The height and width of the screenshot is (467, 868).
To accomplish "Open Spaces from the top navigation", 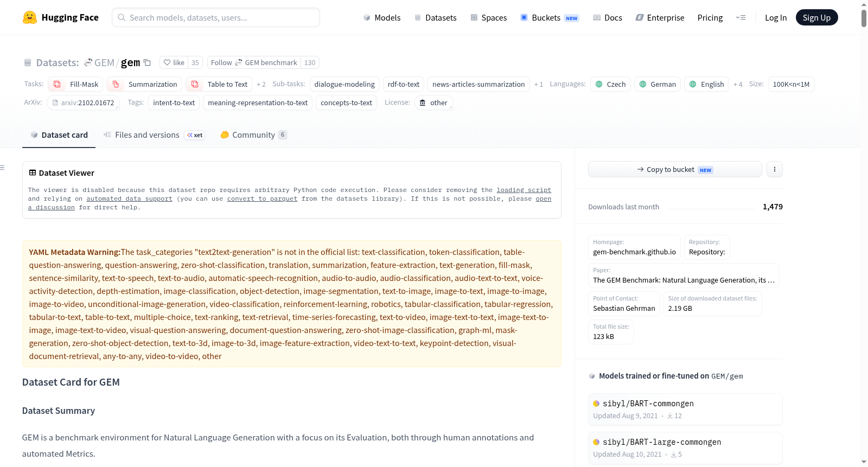I will click(488, 17).
